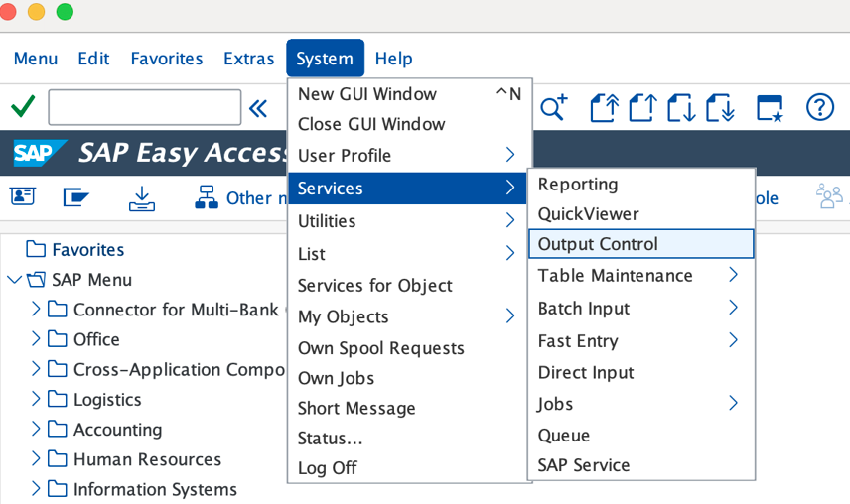Open Own Spool Requests
Screen dimensions: 850x504
pos(407,347)
